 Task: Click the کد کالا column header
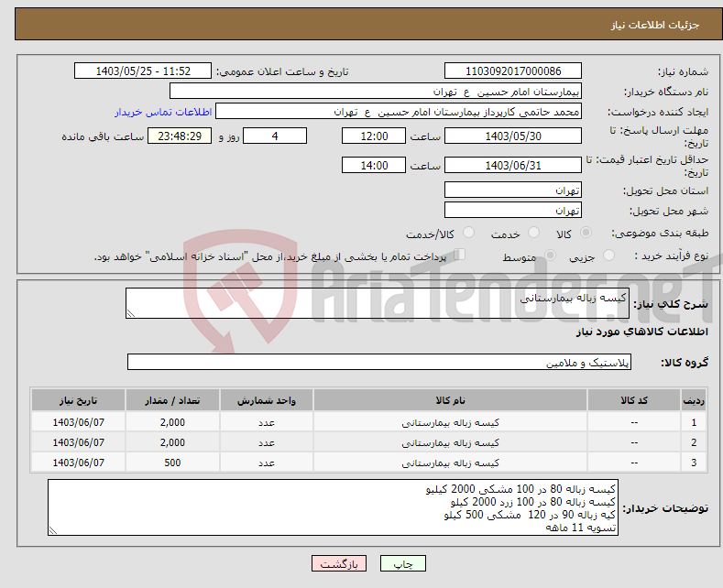[x=634, y=400]
